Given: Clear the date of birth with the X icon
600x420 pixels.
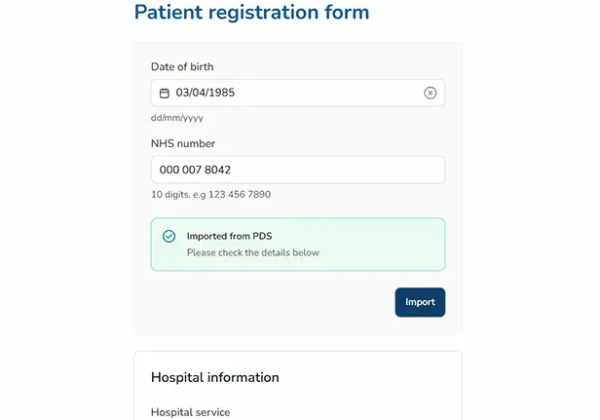Looking at the screenshot, I should (430, 93).
